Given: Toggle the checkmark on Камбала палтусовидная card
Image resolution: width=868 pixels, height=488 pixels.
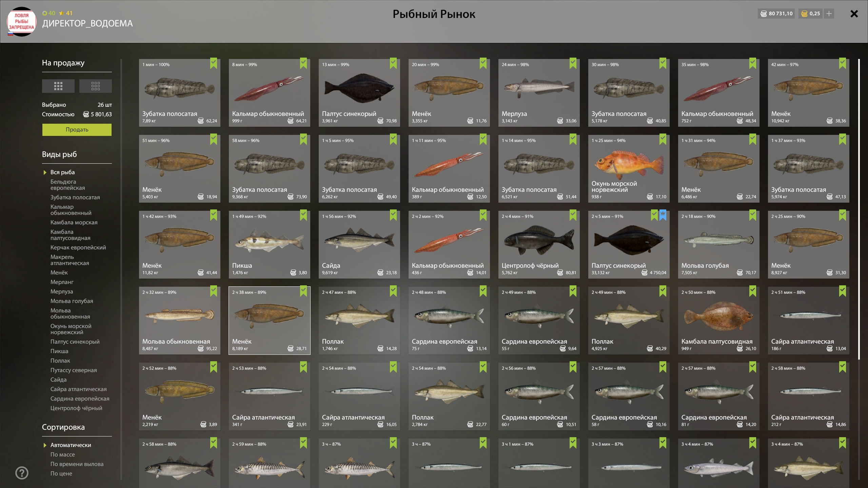Looking at the screenshot, I should [752, 291].
